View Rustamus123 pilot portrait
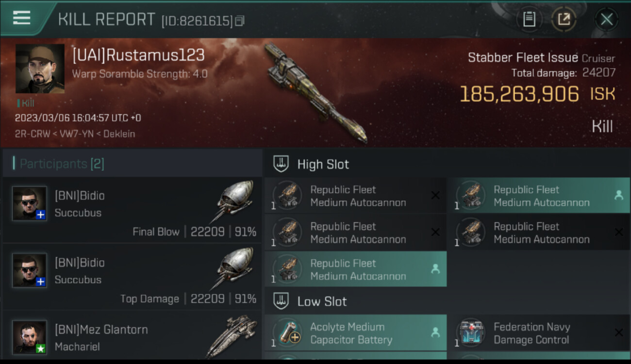Screen dimensions: 631x364 40,68
